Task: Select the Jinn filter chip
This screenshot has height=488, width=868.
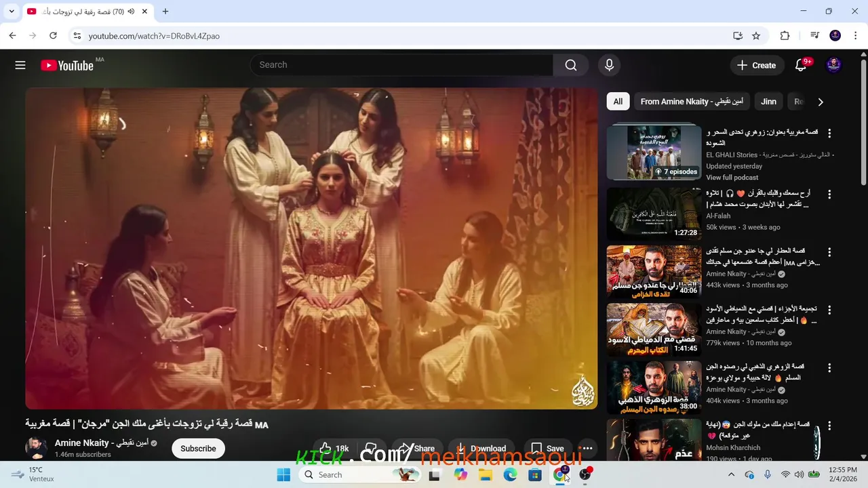Action: point(768,102)
